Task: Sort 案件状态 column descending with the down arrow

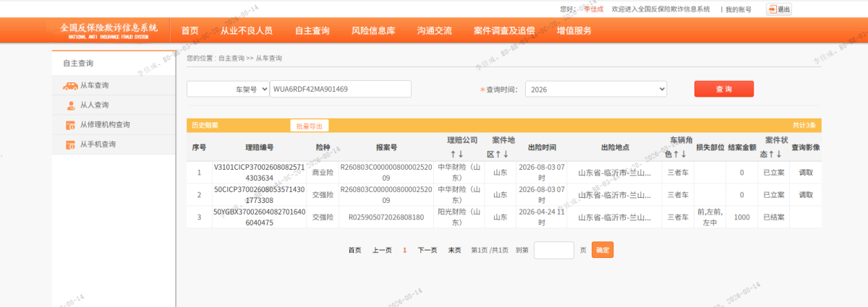Action: 779,154
